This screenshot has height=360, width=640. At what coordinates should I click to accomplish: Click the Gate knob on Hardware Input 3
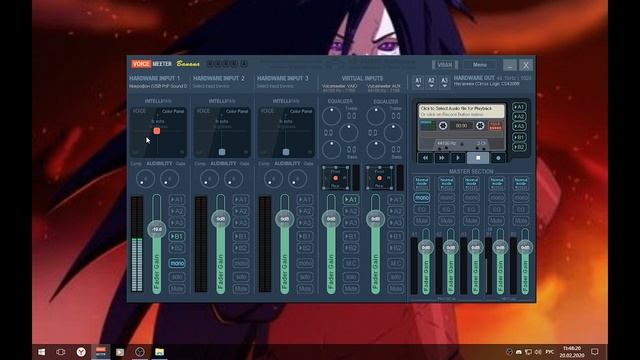click(x=297, y=179)
